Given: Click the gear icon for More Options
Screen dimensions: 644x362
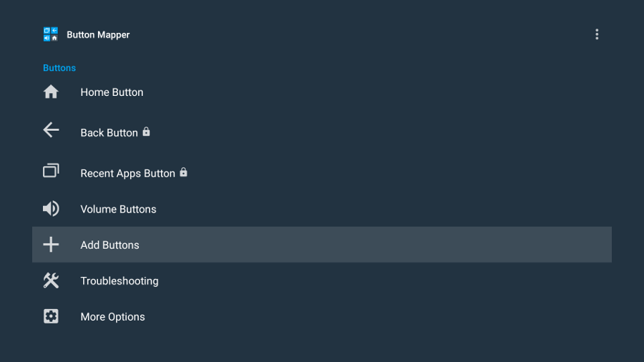Looking at the screenshot, I should point(51,316).
